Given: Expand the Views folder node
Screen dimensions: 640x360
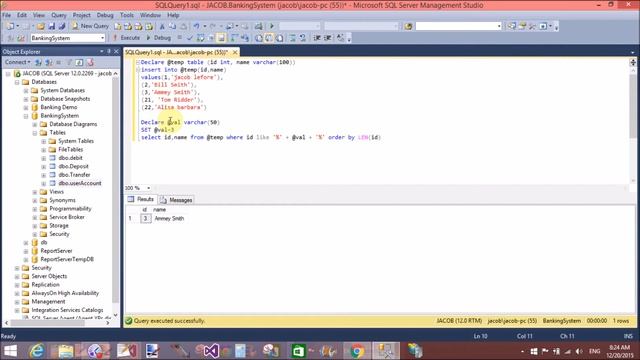Looking at the screenshot, I should 35,192.
